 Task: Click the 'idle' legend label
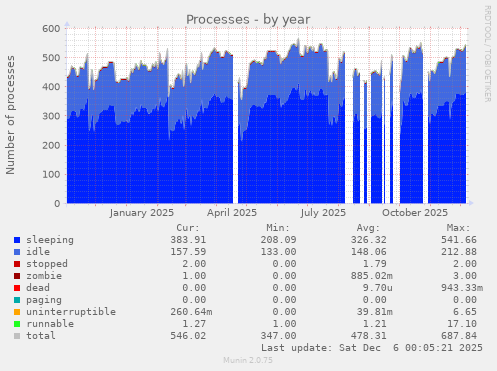click(38, 252)
